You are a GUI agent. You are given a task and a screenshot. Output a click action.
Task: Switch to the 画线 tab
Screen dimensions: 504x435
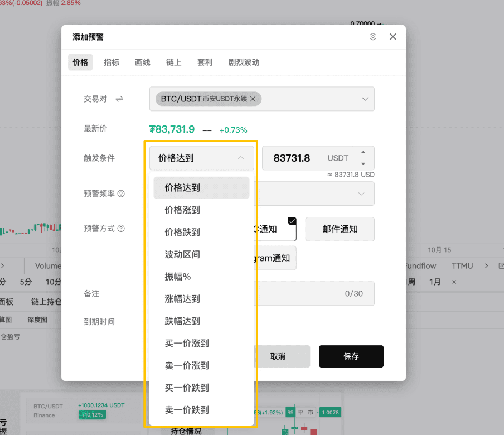click(x=142, y=62)
